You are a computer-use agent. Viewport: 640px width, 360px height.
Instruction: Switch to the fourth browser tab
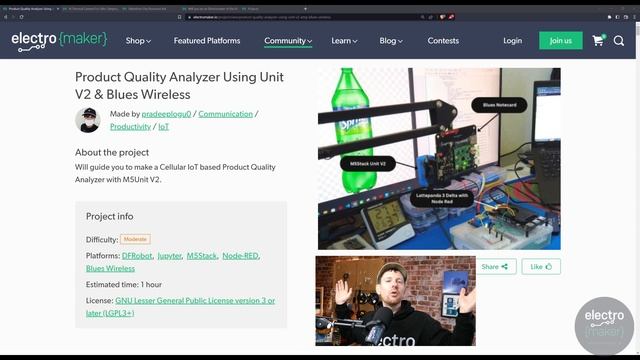(210, 9)
